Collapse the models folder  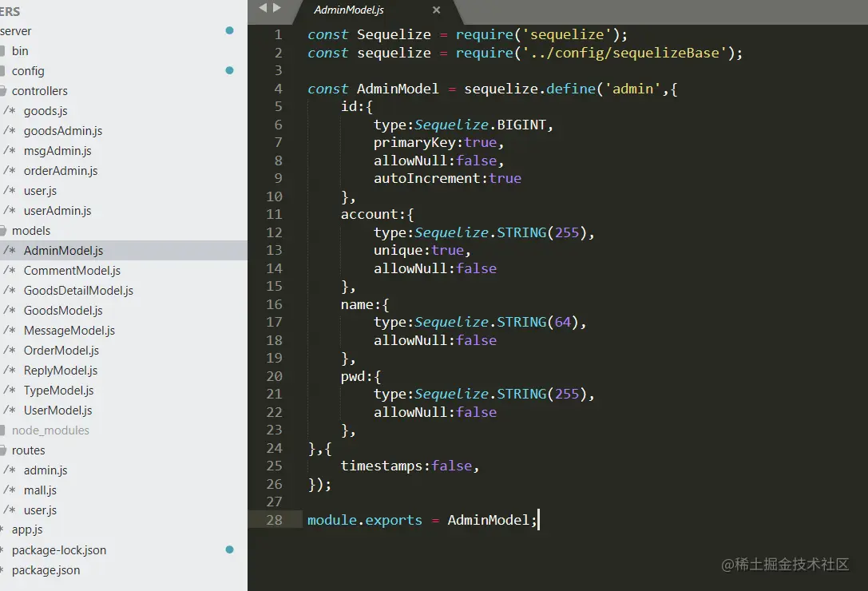pos(31,231)
